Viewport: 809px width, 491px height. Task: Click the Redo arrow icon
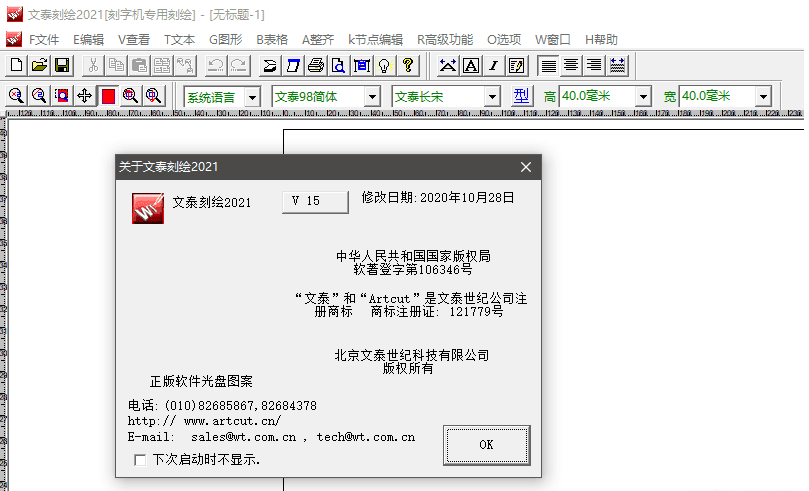click(238, 66)
